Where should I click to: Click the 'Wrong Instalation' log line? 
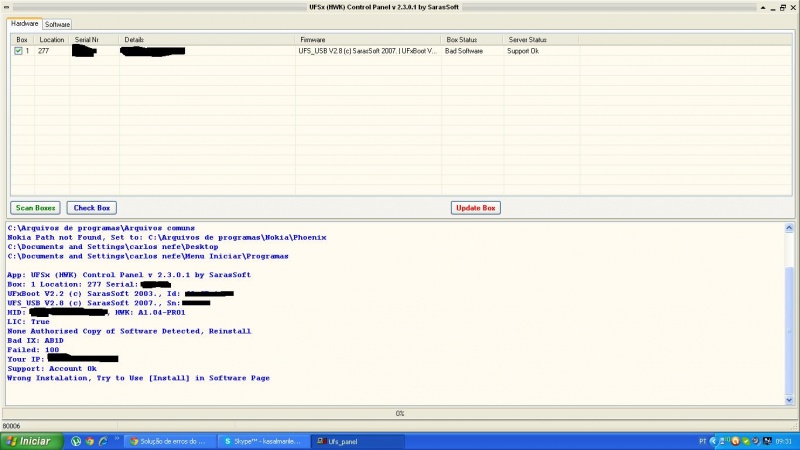[x=138, y=378]
